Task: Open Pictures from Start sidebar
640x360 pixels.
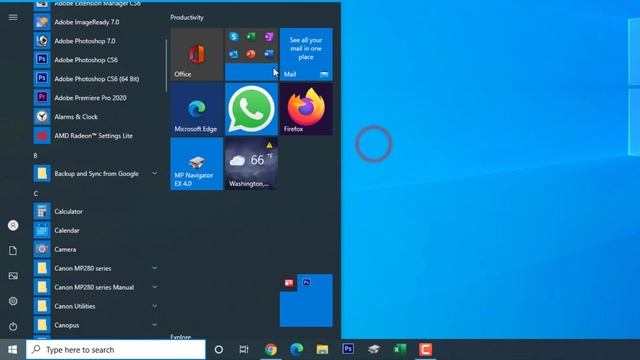Action: (x=13, y=276)
